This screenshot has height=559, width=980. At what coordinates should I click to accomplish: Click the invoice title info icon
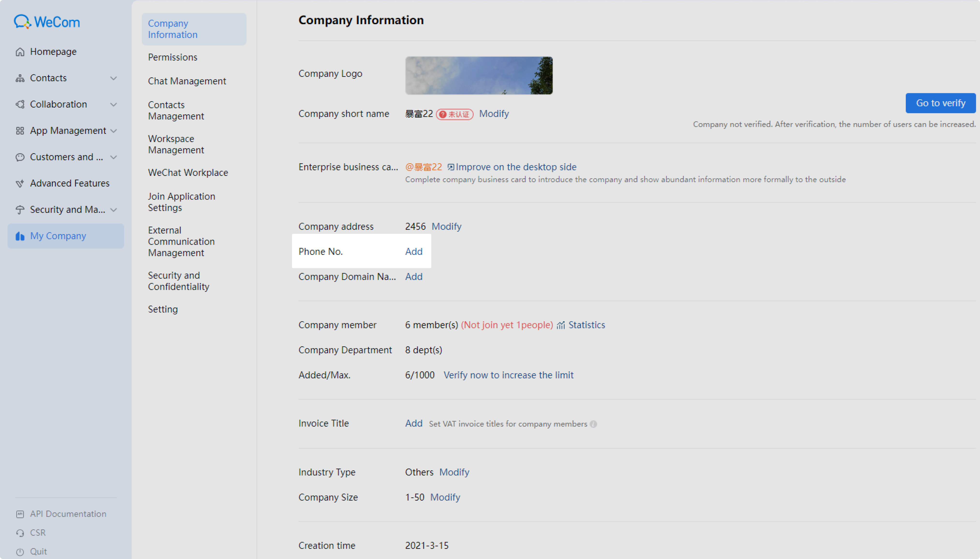pos(593,424)
